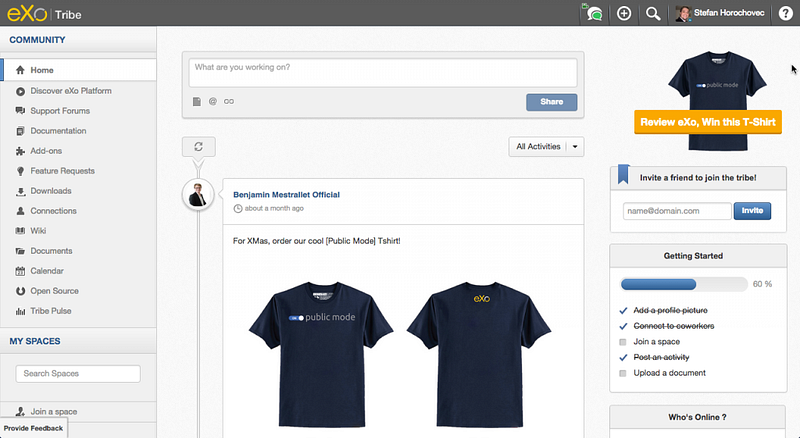
Task: Click the Share button
Action: click(x=552, y=102)
